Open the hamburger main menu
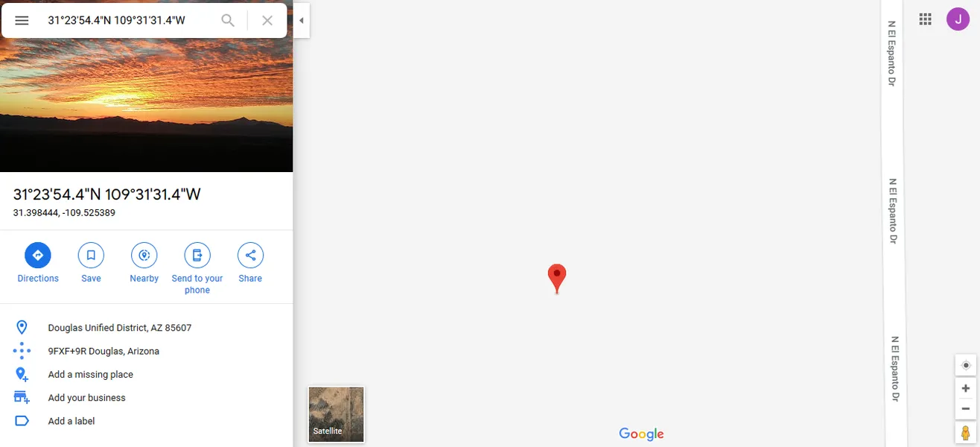 [22, 21]
